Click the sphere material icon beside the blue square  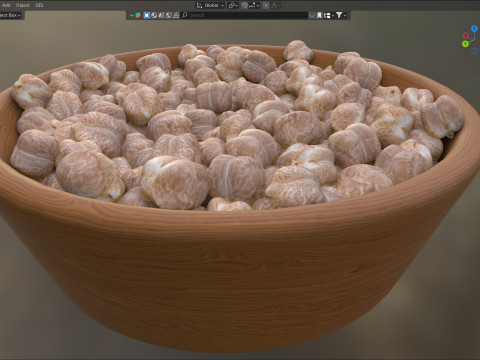[x=154, y=15]
